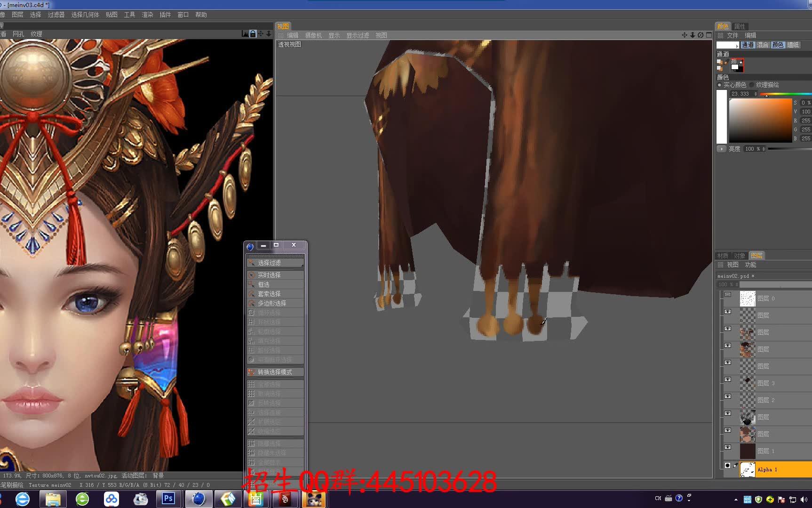
Task: Click the viewport zoom camera icon
Action: click(x=693, y=35)
